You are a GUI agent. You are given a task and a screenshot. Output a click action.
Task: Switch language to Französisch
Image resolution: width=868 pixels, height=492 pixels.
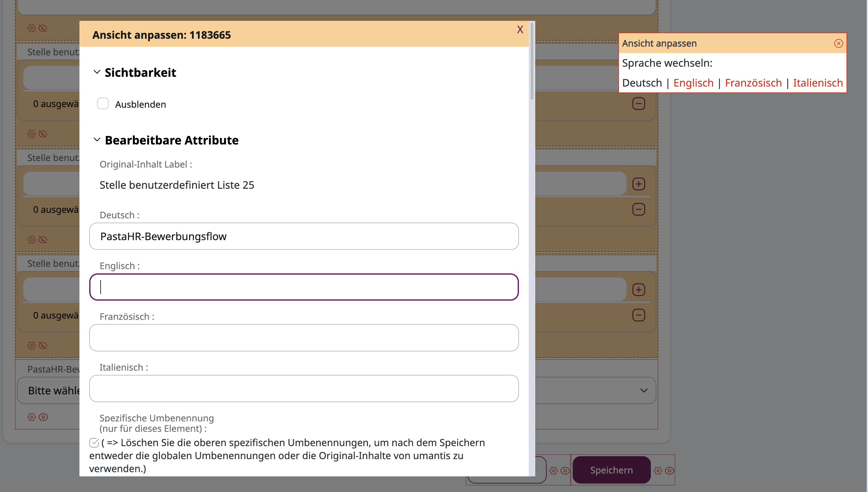tap(753, 83)
